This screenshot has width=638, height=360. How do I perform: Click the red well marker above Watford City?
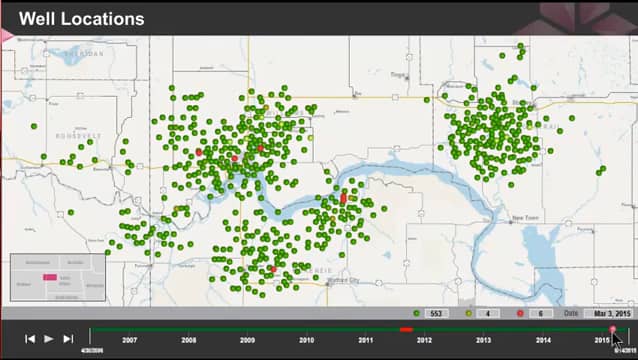pos(273,269)
